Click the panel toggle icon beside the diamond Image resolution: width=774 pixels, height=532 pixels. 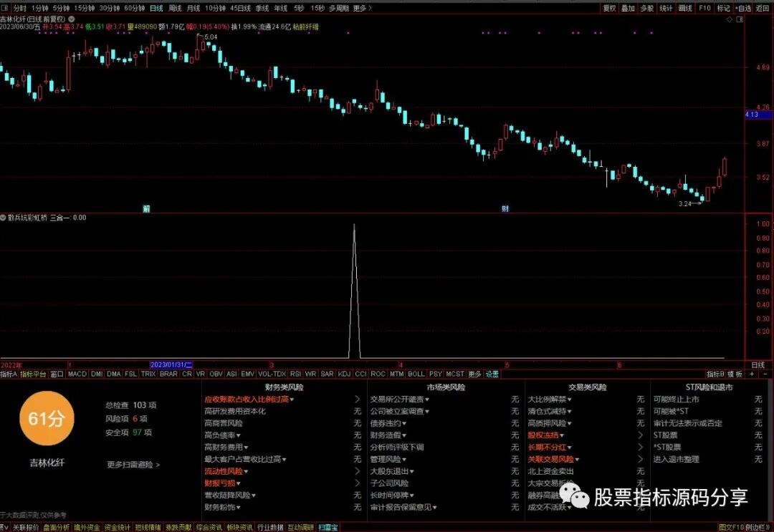[740, 19]
